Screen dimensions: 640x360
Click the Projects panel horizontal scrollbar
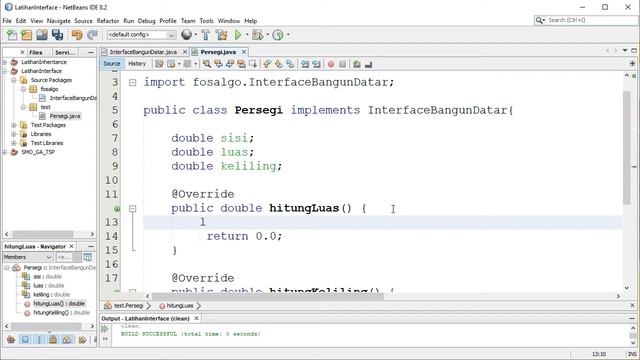pos(43,234)
